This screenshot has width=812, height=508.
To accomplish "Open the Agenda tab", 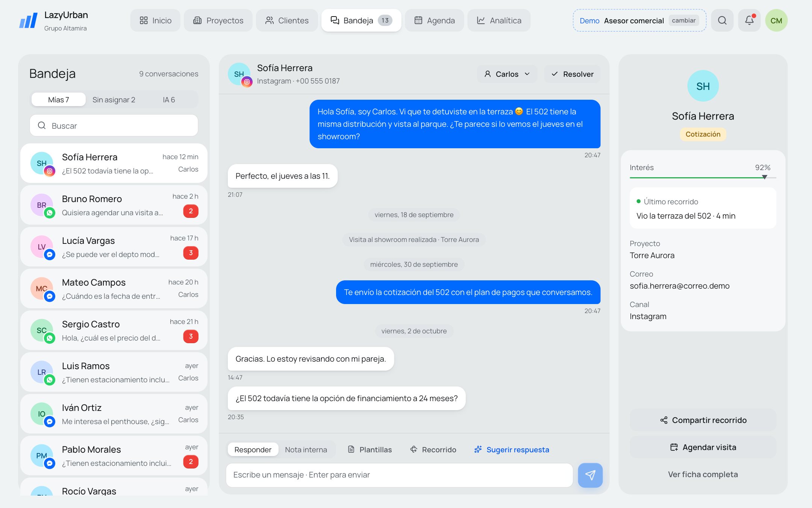I will (435, 20).
